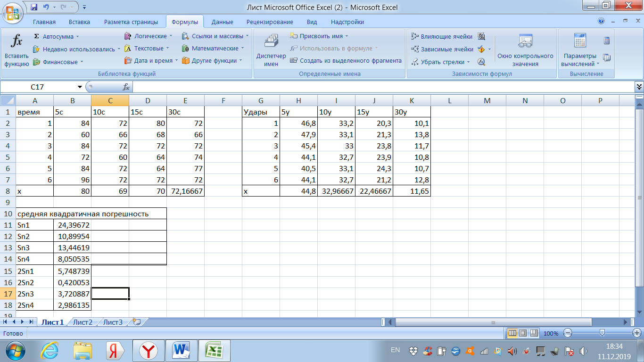Switch to the Рецензирование tab
644x362 pixels.
270,22
